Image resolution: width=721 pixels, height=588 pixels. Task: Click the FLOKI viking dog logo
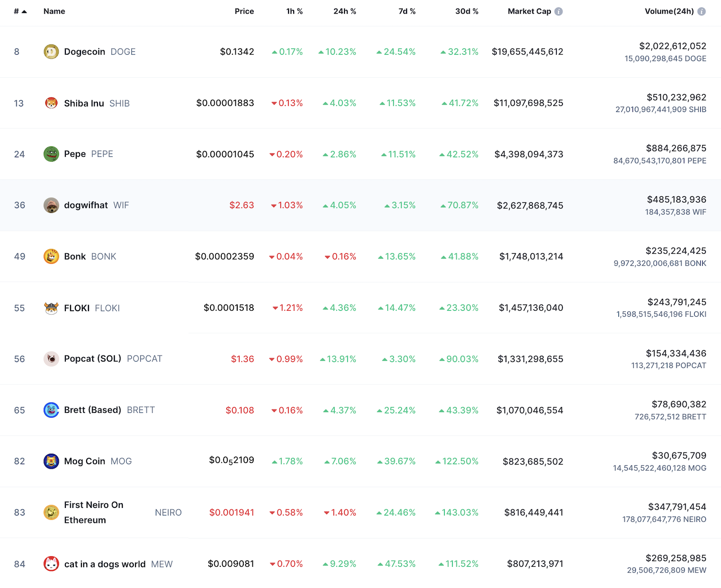pos(51,308)
